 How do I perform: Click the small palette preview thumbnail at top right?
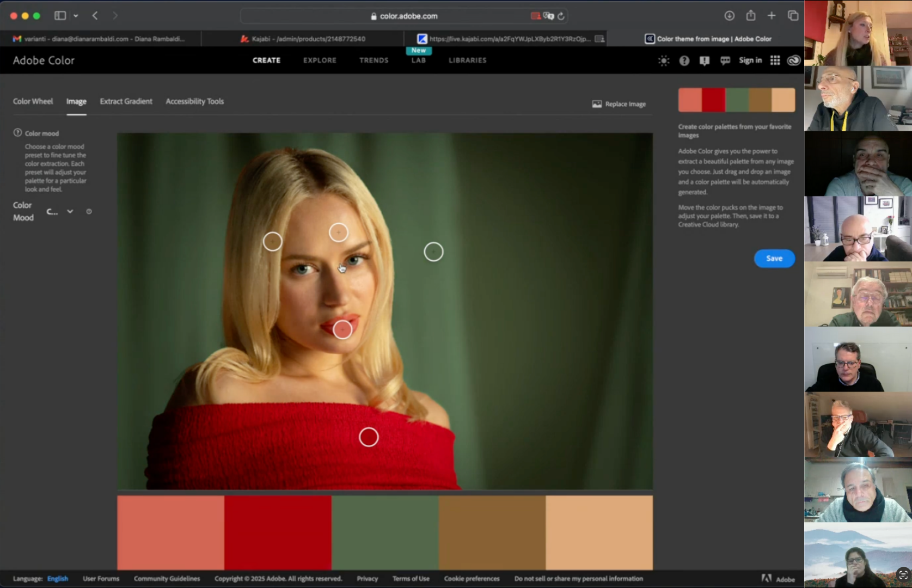(736, 100)
